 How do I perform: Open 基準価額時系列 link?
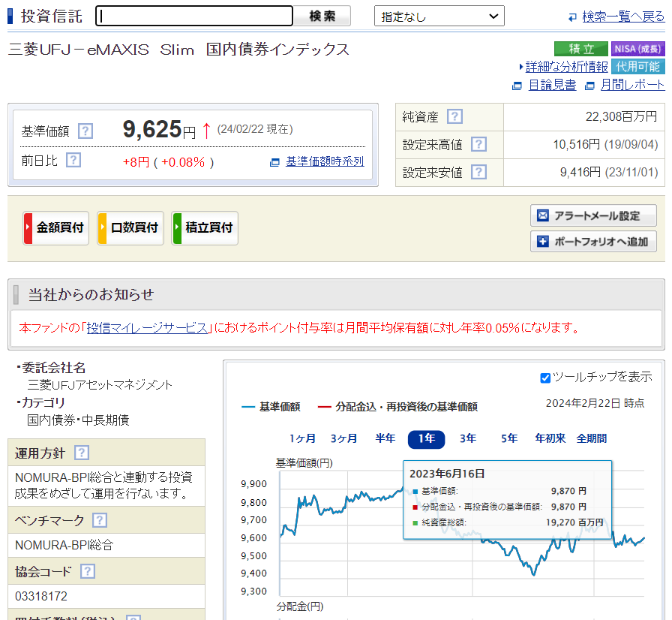325,161
